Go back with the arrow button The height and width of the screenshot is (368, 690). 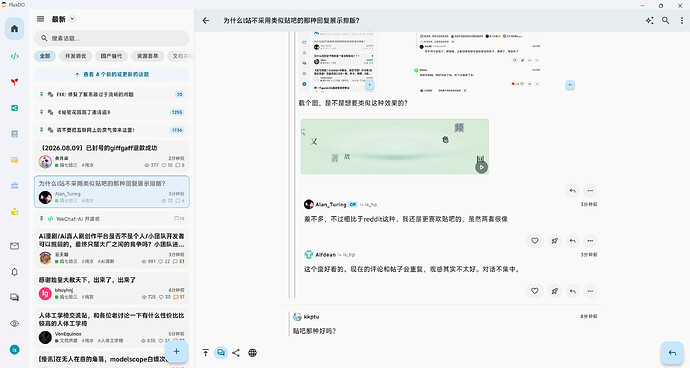pyautogui.click(x=206, y=20)
